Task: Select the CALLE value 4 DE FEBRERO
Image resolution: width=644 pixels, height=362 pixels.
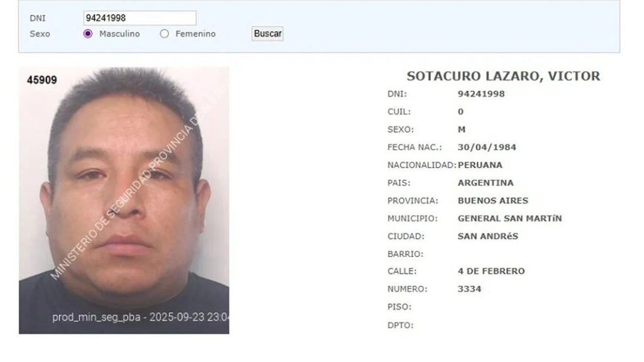Action: point(491,271)
